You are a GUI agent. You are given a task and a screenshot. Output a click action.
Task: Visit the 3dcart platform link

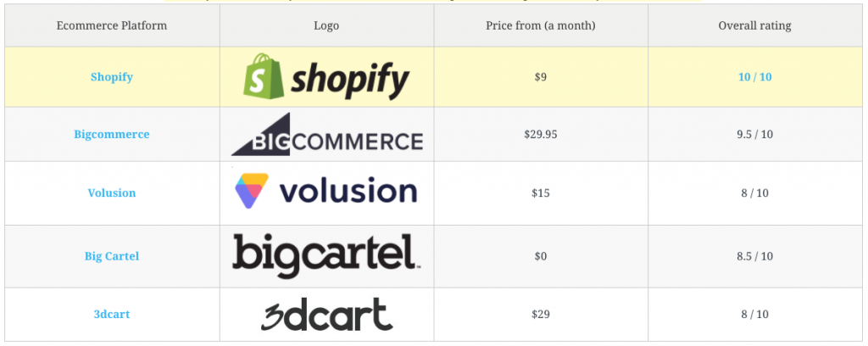click(x=112, y=314)
